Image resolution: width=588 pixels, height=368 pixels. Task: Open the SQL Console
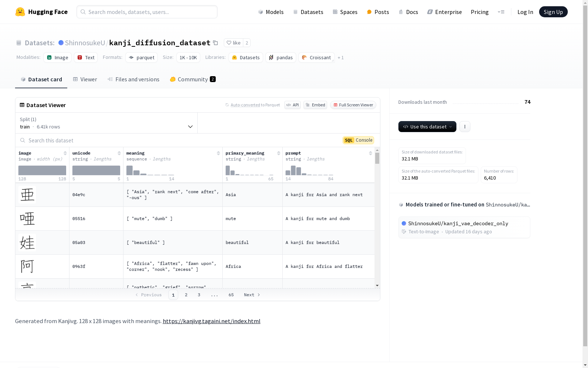click(358, 140)
